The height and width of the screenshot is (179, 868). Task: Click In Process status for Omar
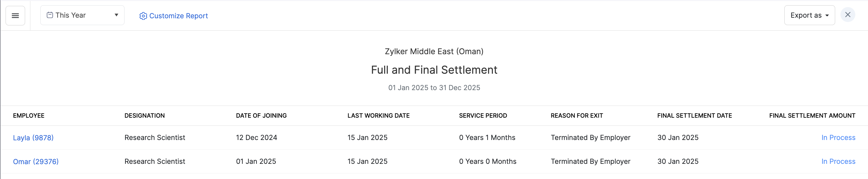coord(838,161)
